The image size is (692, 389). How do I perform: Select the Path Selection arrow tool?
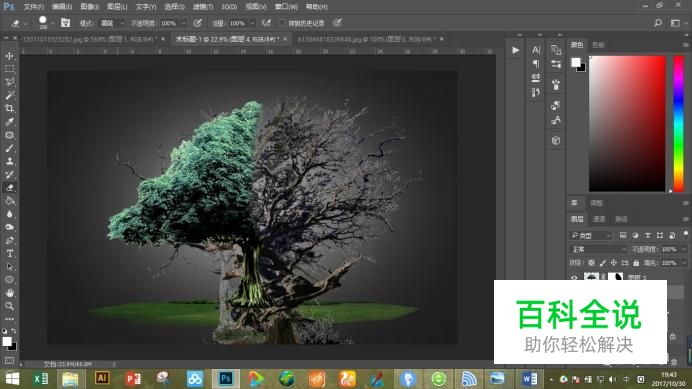click(9, 267)
